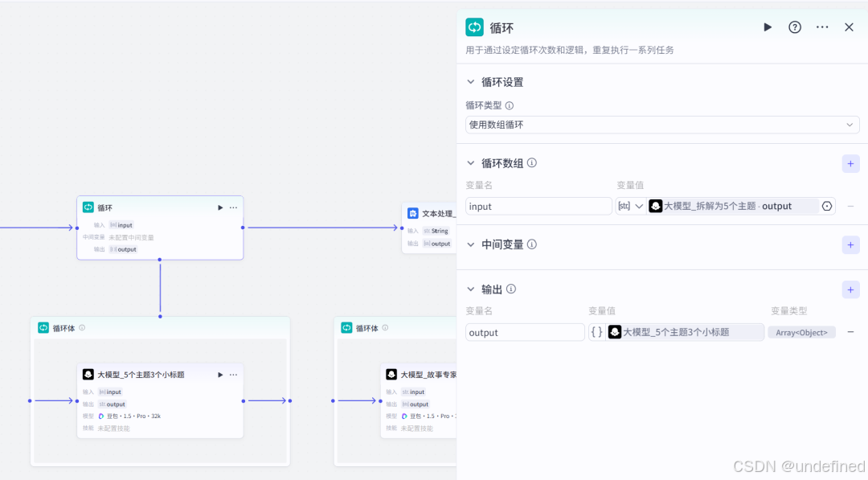Collapse the 循环设置 section
Viewport: 868px width, 480px height.
[x=470, y=82]
